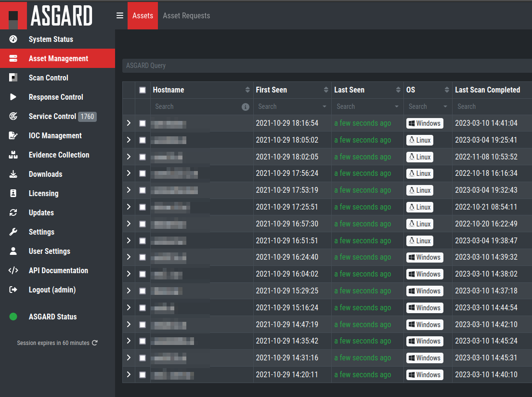The image size is (532, 397).
Task: Check the row first seen 17:25:51
Action: click(143, 207)
